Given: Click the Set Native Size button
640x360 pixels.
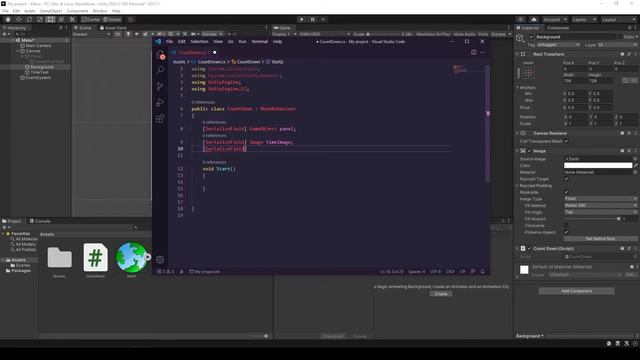Looking at the screenshot, I should click(x=600, y=239).
